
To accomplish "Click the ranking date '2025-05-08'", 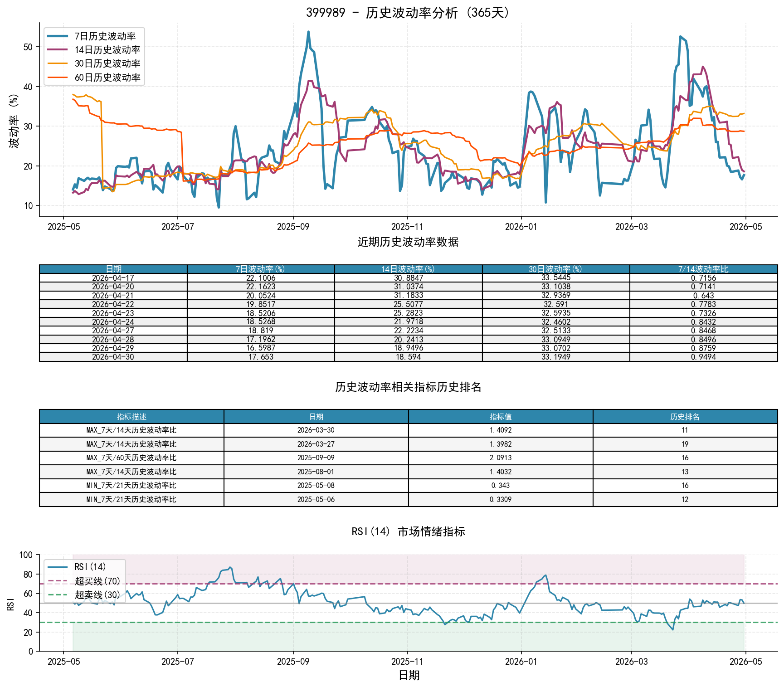I will pos(316,486).
